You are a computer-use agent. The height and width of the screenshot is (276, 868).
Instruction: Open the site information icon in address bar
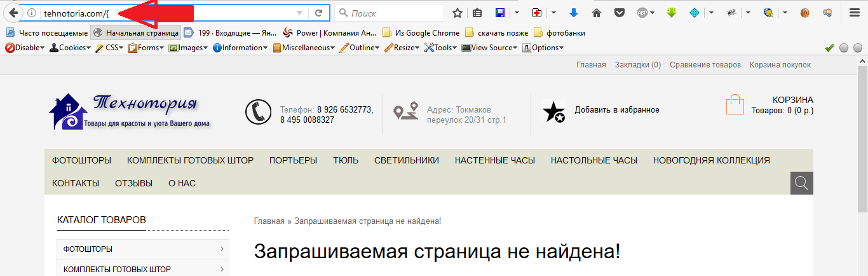pos(32,13)
